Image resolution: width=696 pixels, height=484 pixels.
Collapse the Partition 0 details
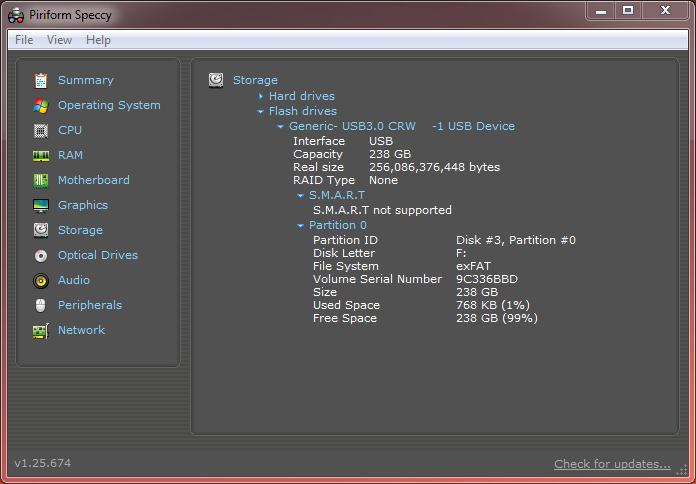300,226
